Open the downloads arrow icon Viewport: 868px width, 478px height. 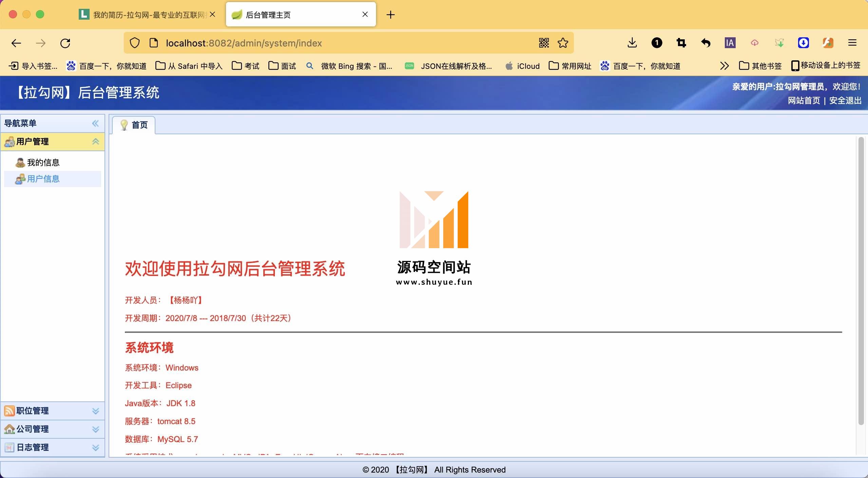[x=632, y=43]
